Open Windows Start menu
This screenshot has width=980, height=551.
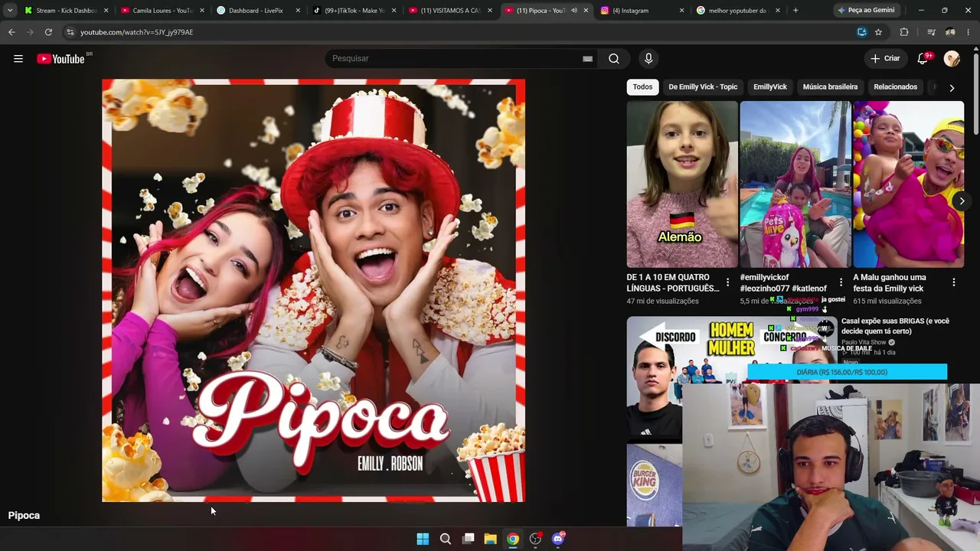423,539
